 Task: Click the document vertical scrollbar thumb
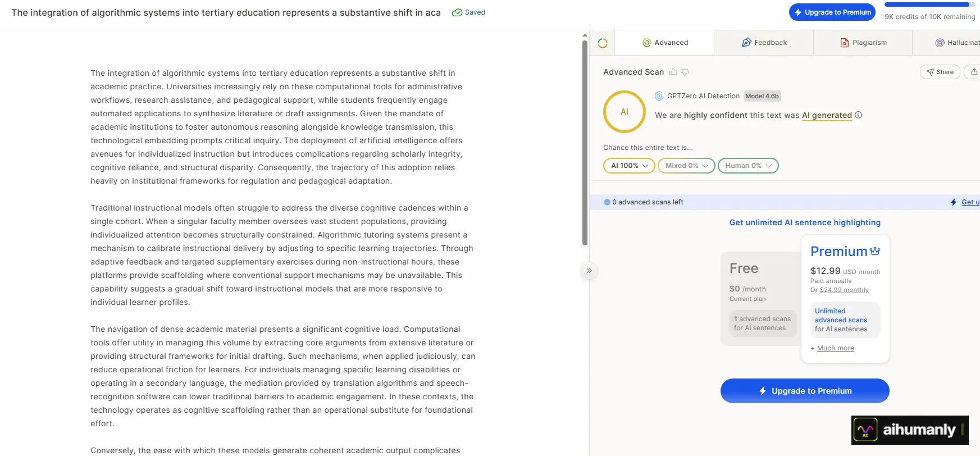coord(585,143)
